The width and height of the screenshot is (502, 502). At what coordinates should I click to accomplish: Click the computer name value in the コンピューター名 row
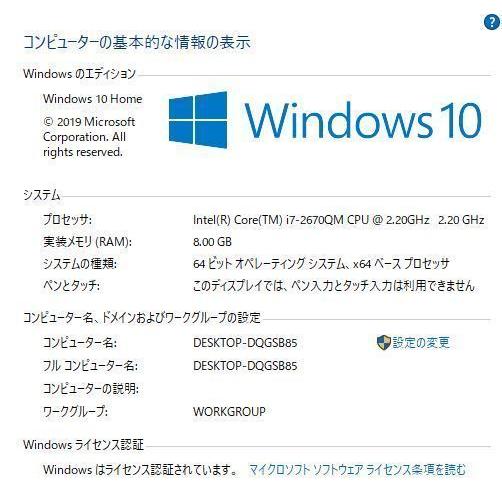pyautogui.click(x=245, y=343)
